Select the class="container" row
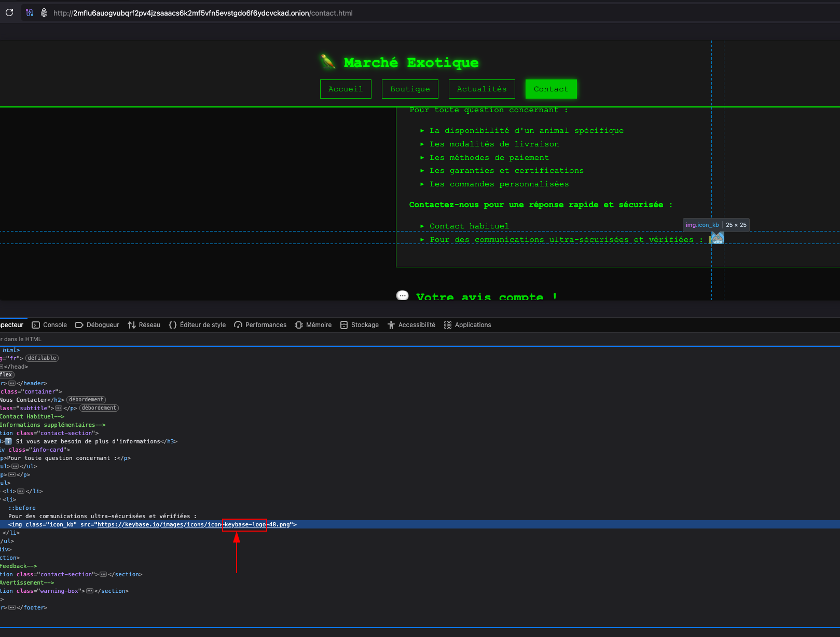Viewport: 840px width, 637px height. (420, 391)
